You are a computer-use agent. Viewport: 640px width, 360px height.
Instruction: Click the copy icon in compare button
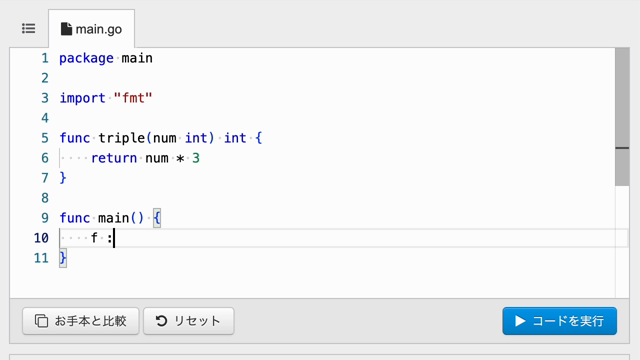pyautogui.click(x=41, y=321)
